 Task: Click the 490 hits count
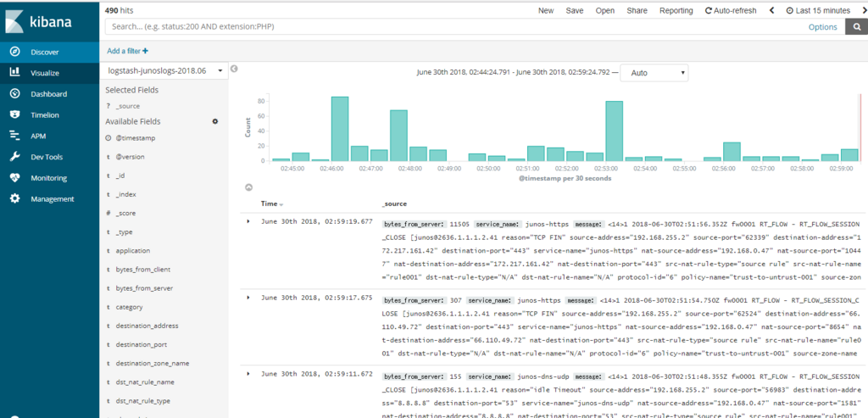(119, 10)
